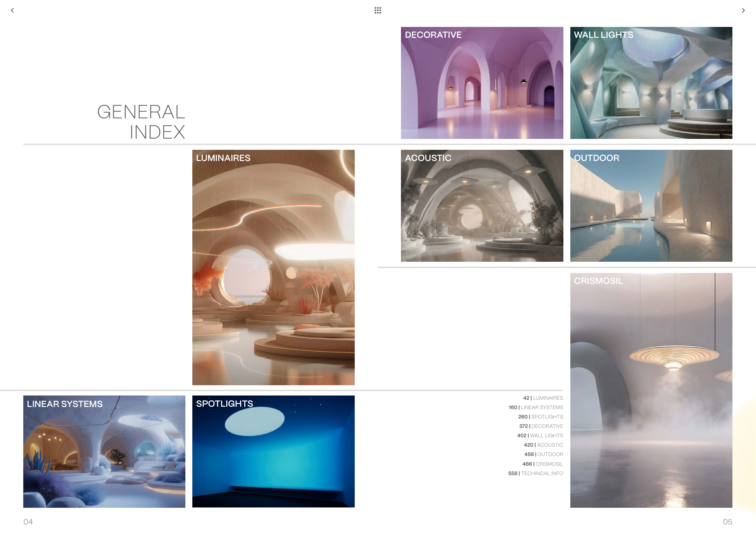Select the 456 Outdoor index entry
The height and width of the screenshot is (535, 756).
coord(544,454)
